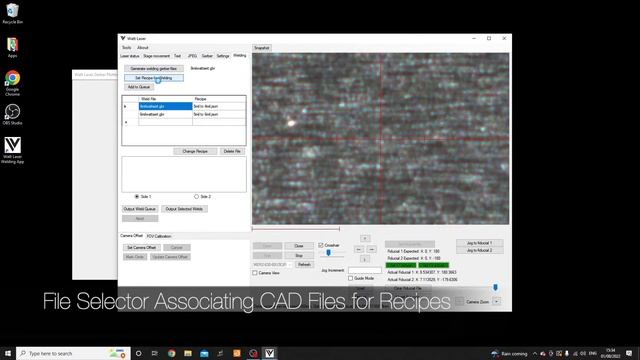Switch to Watt Laser app on taskbar

(269, 353)
